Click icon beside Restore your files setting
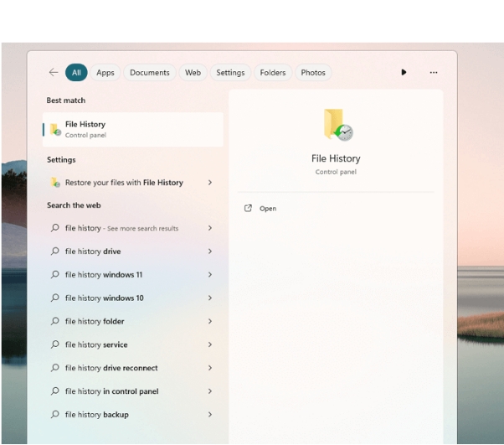The height and width of the screenshot is (445, 504). (x=55, y=183)
